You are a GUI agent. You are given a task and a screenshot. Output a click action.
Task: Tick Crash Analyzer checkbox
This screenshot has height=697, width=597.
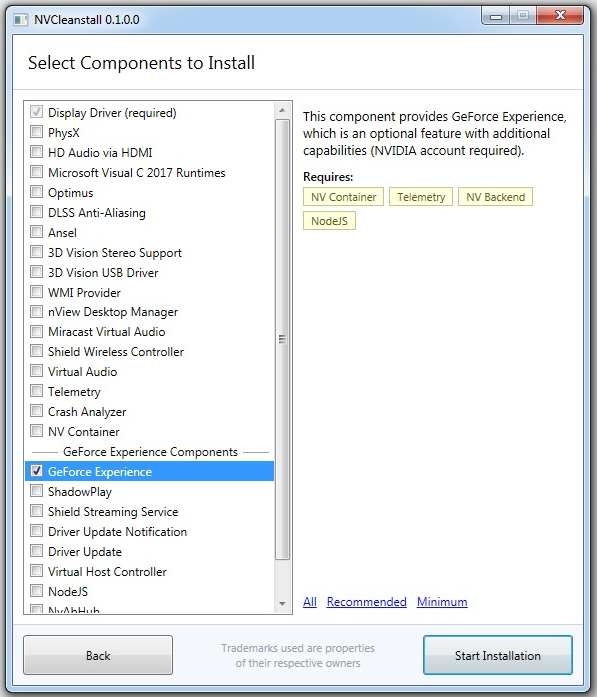(x=36, y=411)
